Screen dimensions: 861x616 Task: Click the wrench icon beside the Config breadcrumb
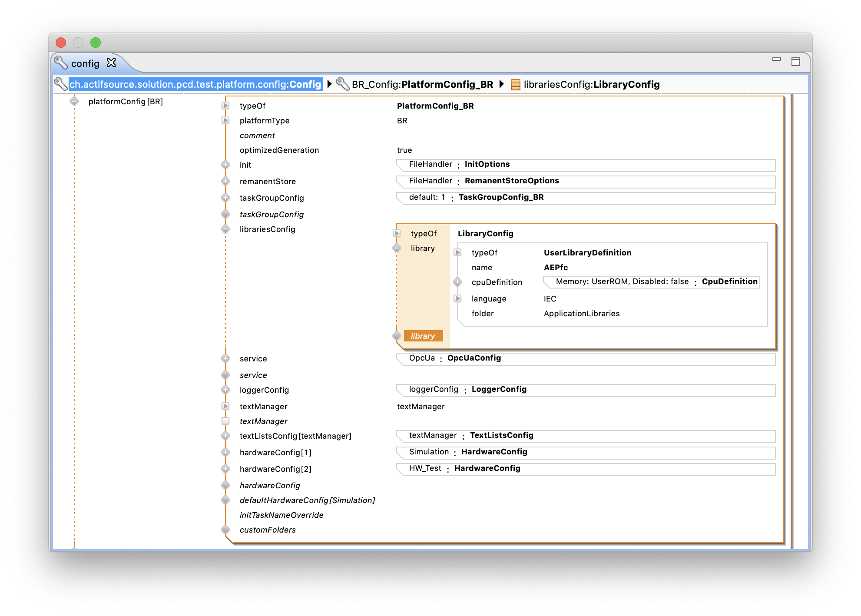pos(61,84)
